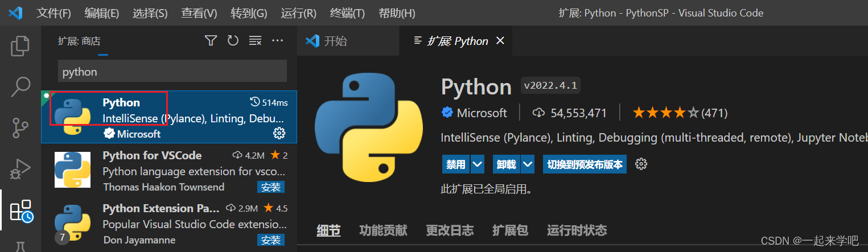Click 此扩展已全局启用 status text

487,189
